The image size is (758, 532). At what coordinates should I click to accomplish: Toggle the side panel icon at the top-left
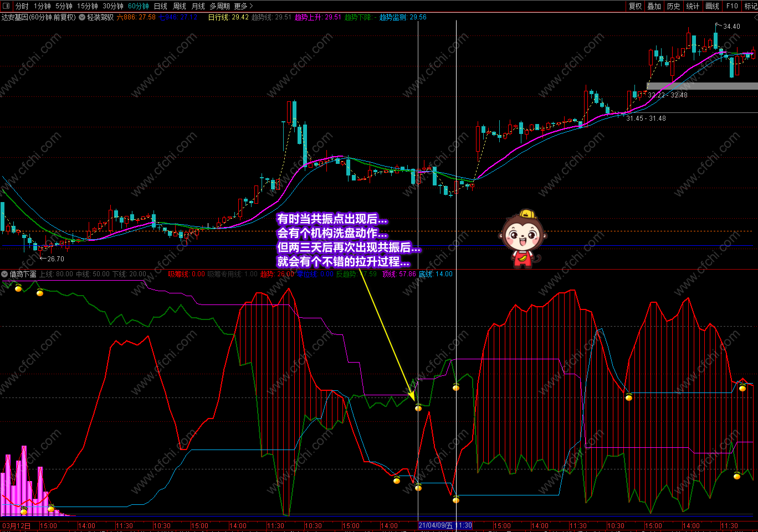click(6, 6)
